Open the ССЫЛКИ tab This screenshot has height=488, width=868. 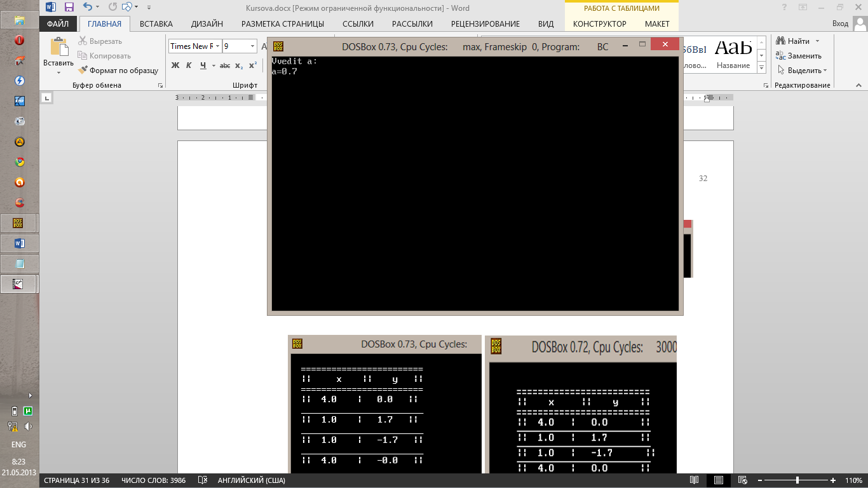358,24
